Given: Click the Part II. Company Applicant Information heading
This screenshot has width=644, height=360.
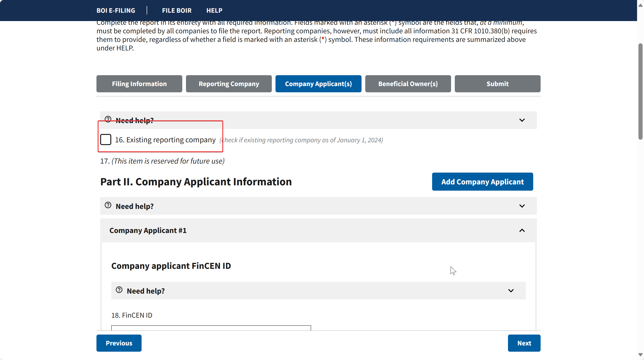Looking at the screenshot, I should (196, 182).
